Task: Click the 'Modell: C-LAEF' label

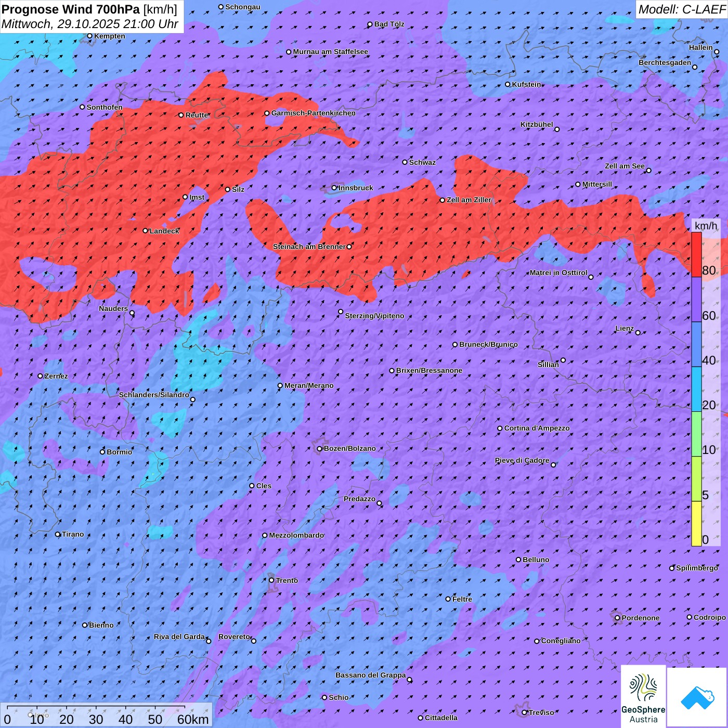Action: [682, 9]
